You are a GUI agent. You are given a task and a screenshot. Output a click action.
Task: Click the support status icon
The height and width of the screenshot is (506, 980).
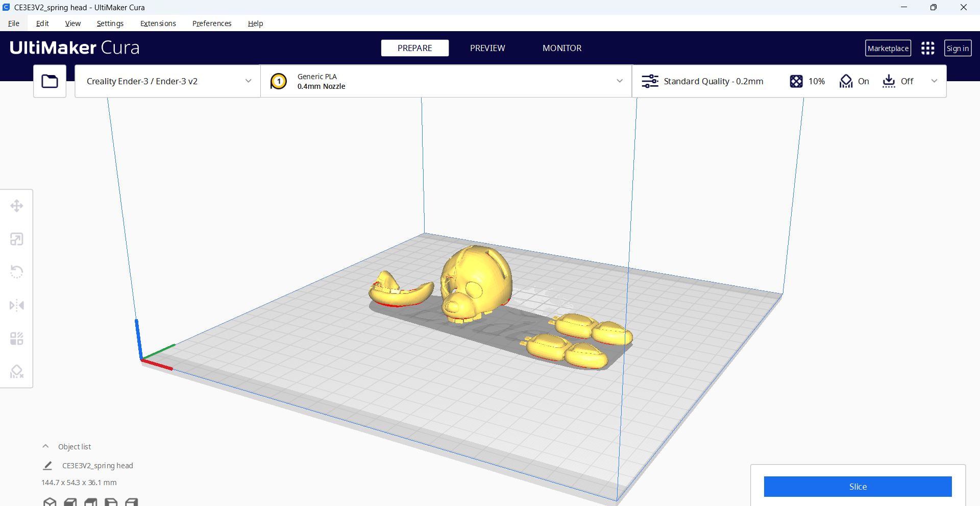(x=846, y=81)
